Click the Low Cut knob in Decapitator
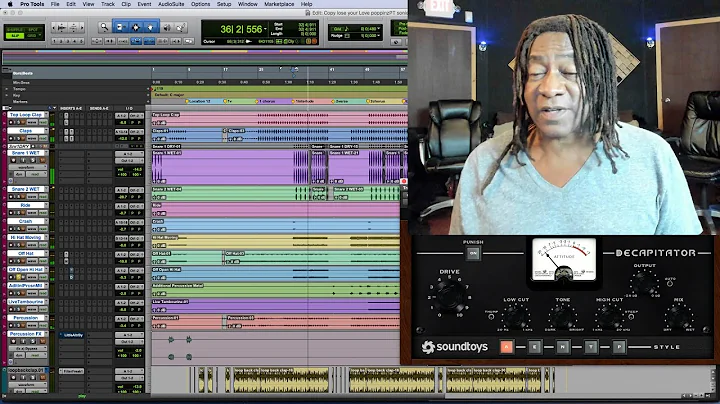Viewport: 720px width, 404px height. point(515,317)
